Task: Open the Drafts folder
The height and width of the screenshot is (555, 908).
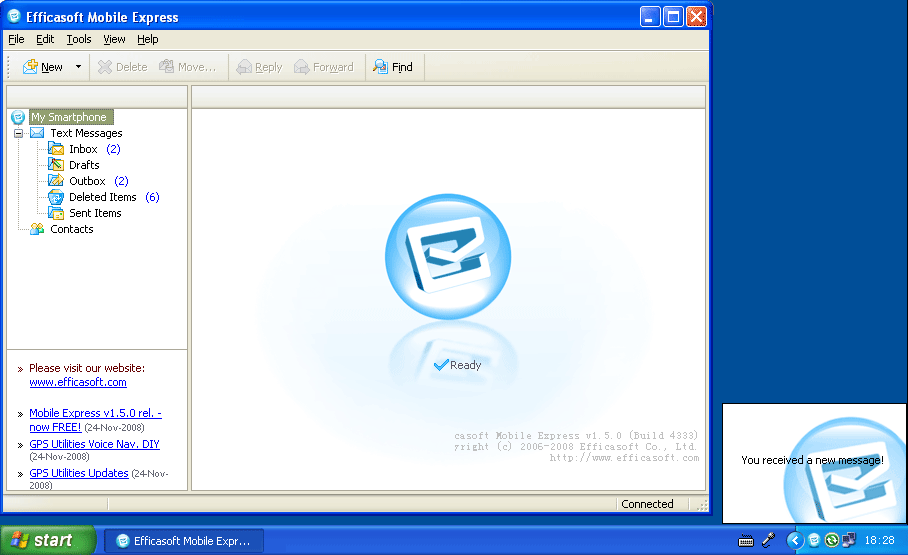Action: point(84,165)
